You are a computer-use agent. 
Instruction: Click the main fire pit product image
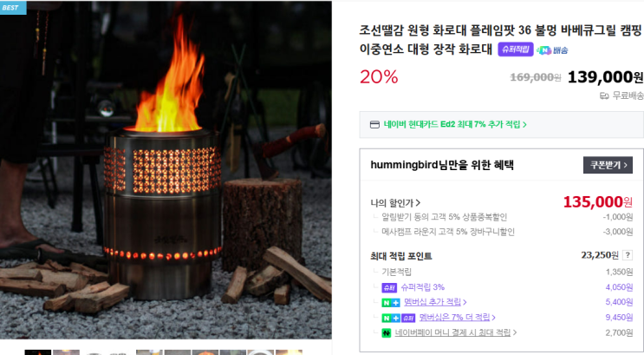(166, 170)
